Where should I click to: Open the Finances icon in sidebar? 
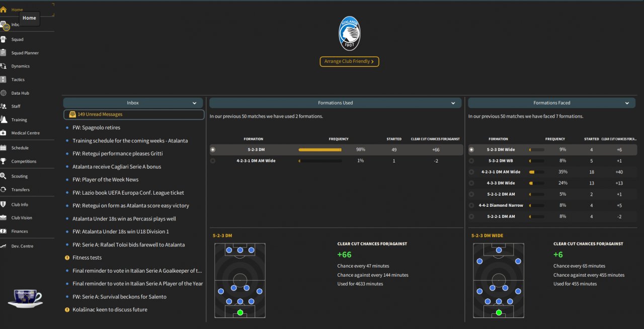(x=3, y=231)
